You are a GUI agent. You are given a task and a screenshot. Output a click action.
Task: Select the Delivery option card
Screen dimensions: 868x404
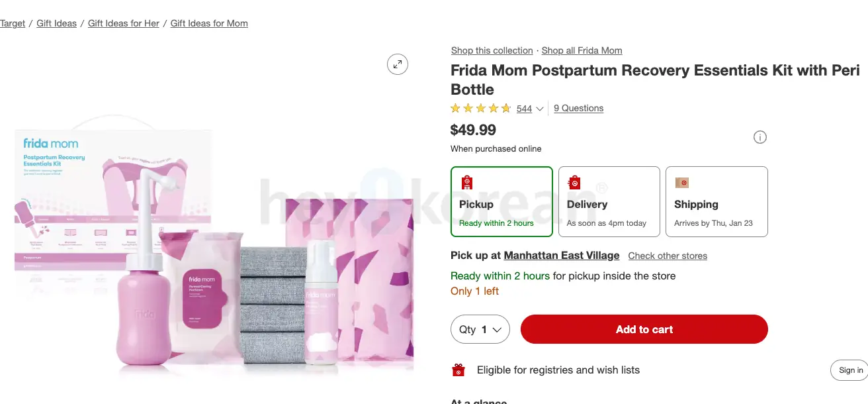609,201
